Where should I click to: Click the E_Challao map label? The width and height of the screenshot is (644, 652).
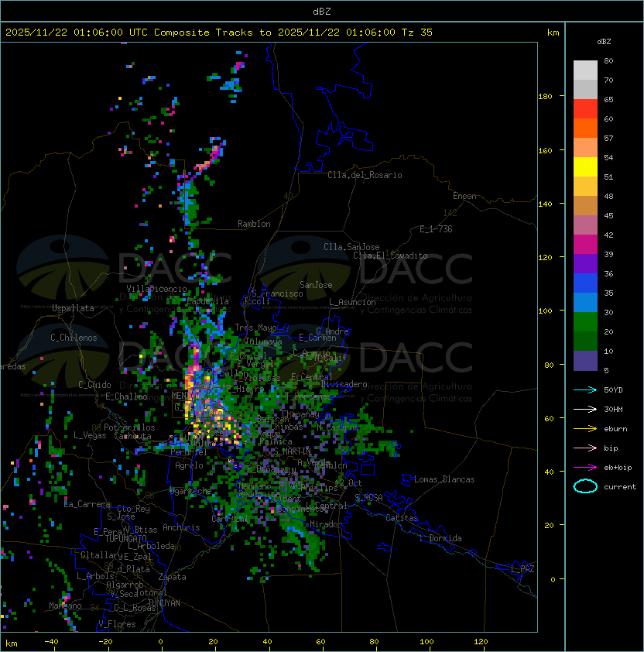pos(126,396)
